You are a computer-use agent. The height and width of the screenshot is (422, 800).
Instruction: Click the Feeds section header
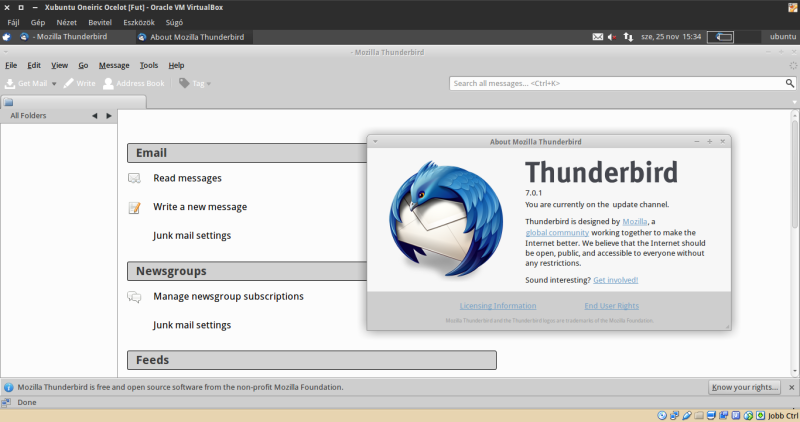(312, 360)
